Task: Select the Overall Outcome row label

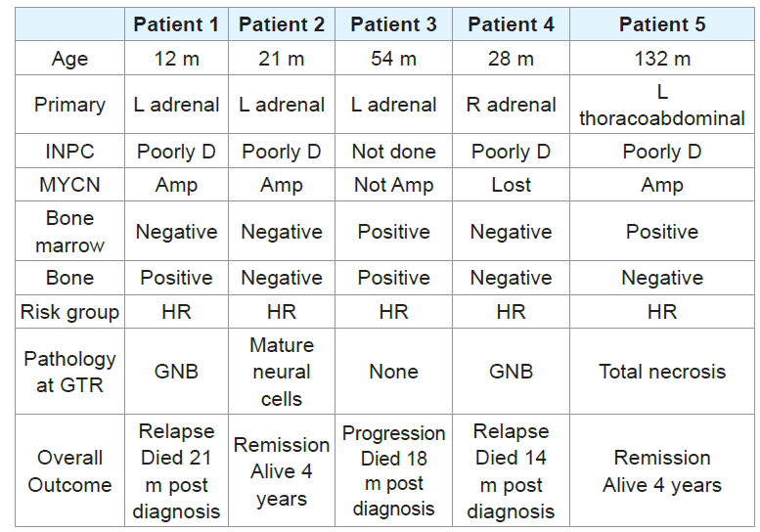Action: pos(69,470)
